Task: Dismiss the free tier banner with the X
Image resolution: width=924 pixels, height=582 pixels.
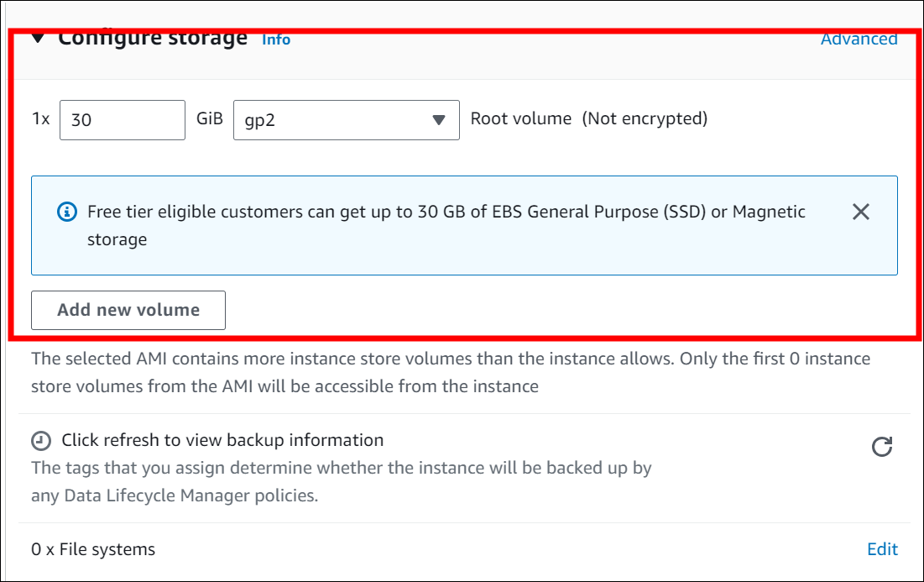Action: pos(860,212)
